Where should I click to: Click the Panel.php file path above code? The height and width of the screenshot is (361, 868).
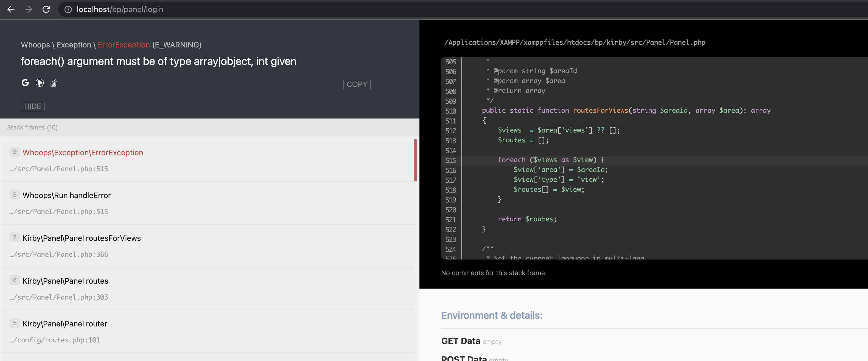[575, 43]
